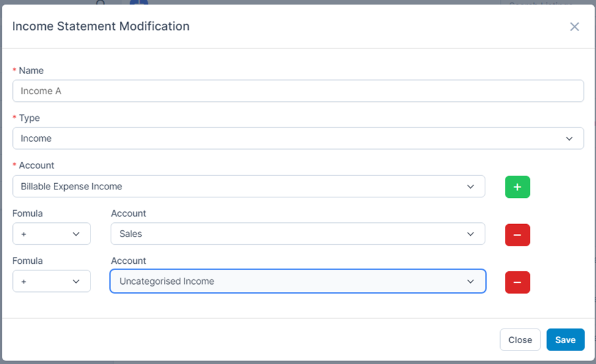The height and width of the screenshot is (364, 596).
Task: Click the Income Statement Modification title
Action: click(101, 26)
